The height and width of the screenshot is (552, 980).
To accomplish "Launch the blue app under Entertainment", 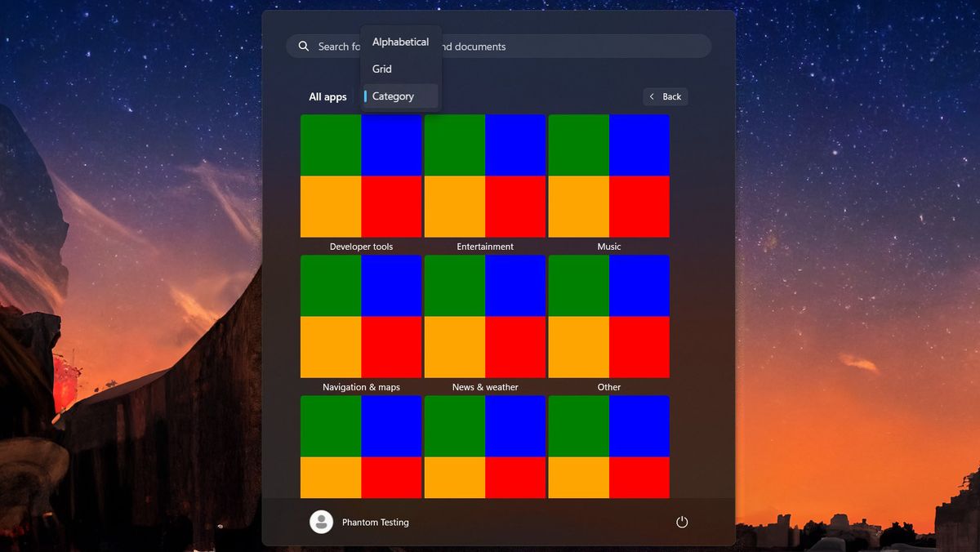I will 516,144.
